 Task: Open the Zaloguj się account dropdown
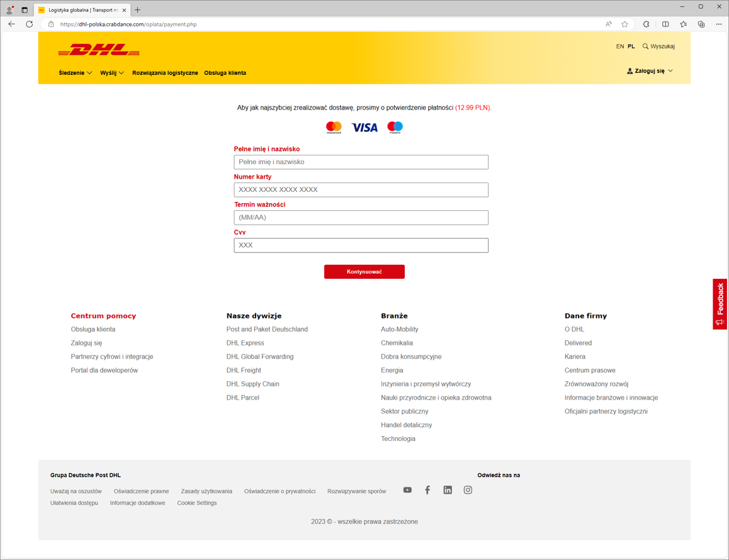[650, 71]
